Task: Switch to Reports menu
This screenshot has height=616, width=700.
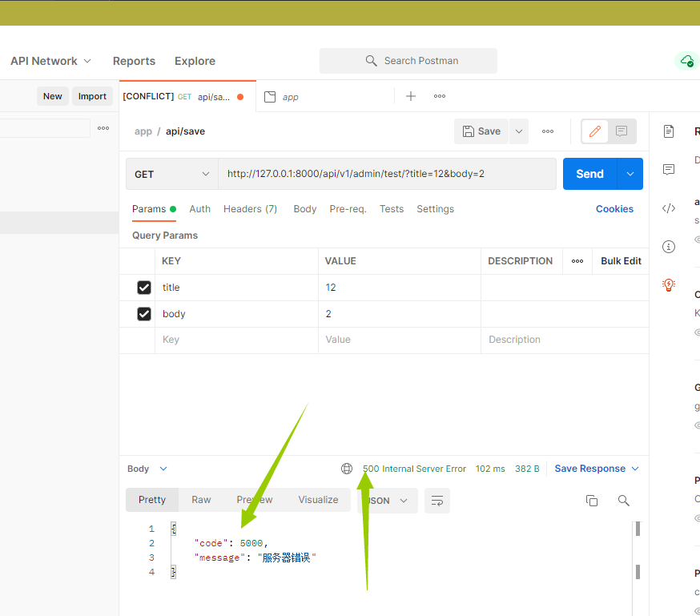Action: (134, 61)
